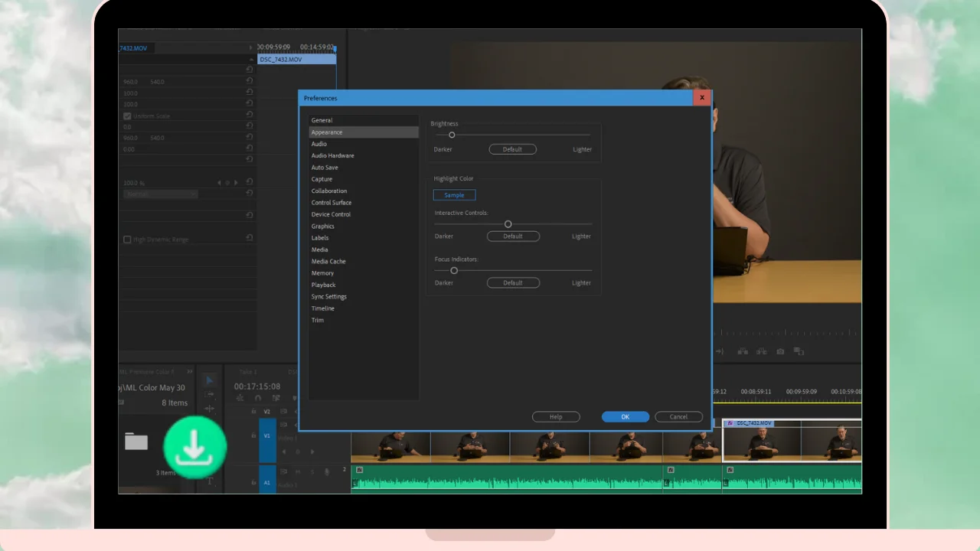Confirm Preferences with OK
The height and width of the screenshot is (551, 980).
[626, 417]
